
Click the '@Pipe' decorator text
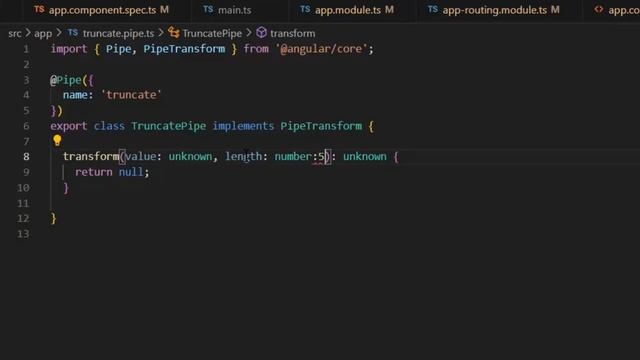pos(66,80)
